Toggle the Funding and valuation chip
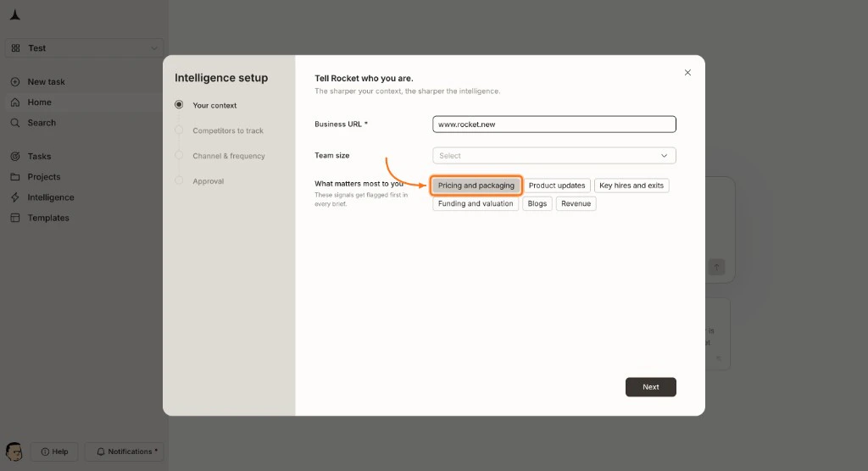 pos(476,203)
